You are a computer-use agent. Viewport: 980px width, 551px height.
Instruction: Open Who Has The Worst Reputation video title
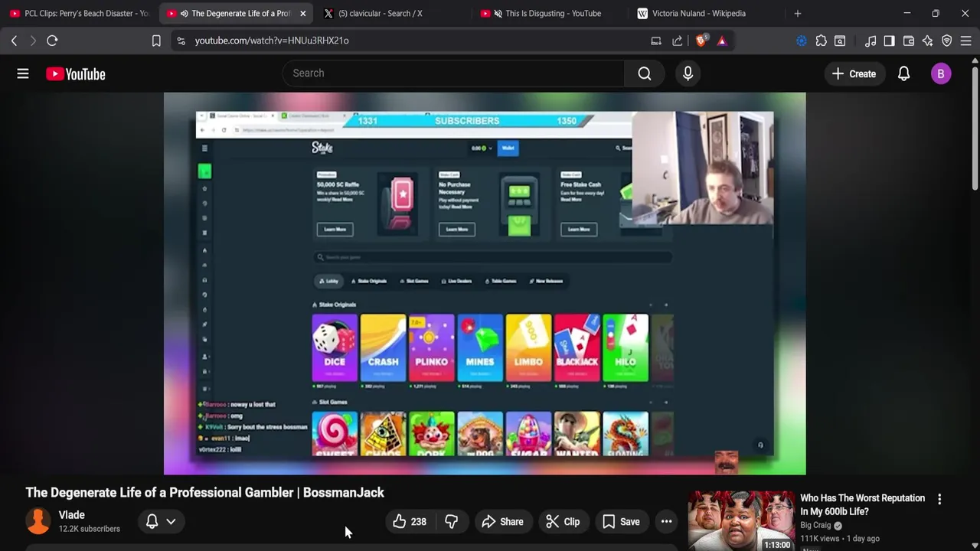862,504
